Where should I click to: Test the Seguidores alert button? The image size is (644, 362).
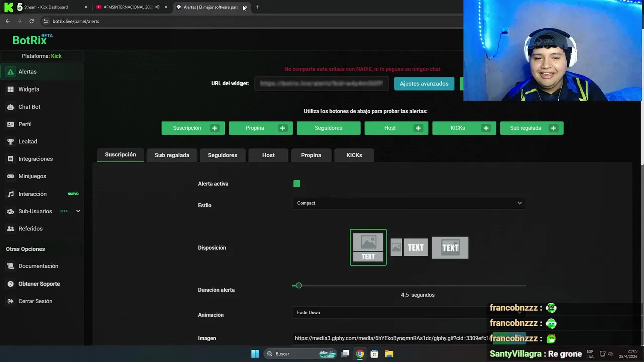point(329,128)
